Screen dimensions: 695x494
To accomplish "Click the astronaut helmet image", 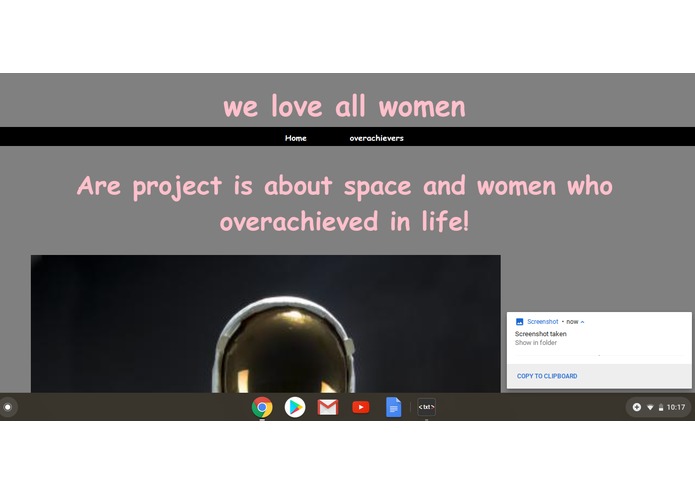I will click(266, 323).
